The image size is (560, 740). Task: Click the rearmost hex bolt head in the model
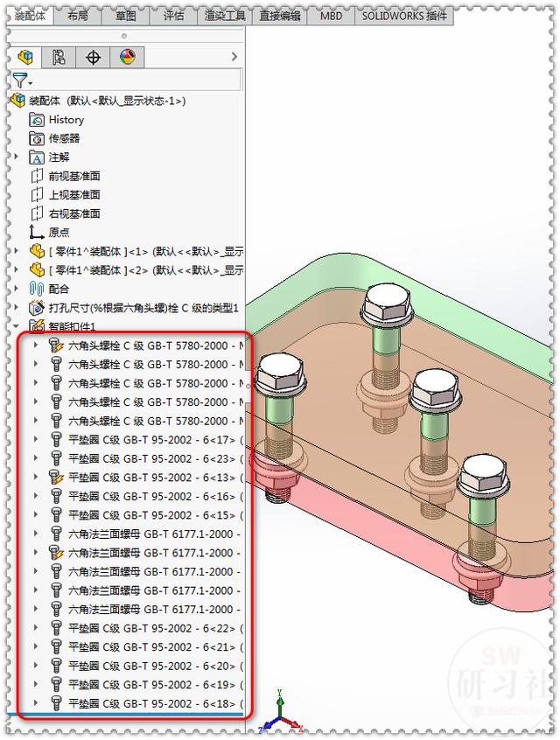point(387,301)
